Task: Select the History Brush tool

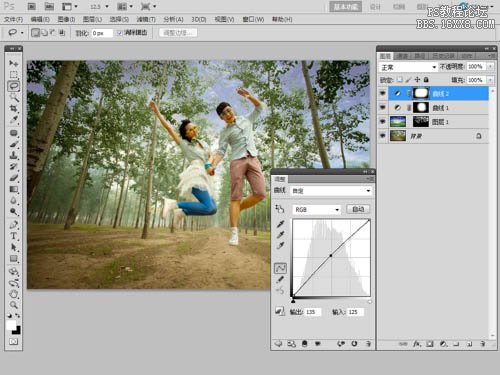Action: click(x=14, y=166)
